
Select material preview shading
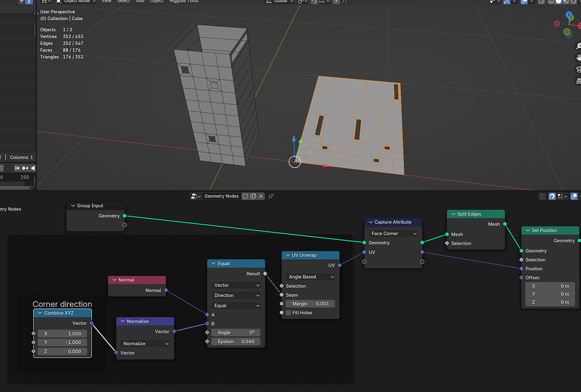pos(566,2)
